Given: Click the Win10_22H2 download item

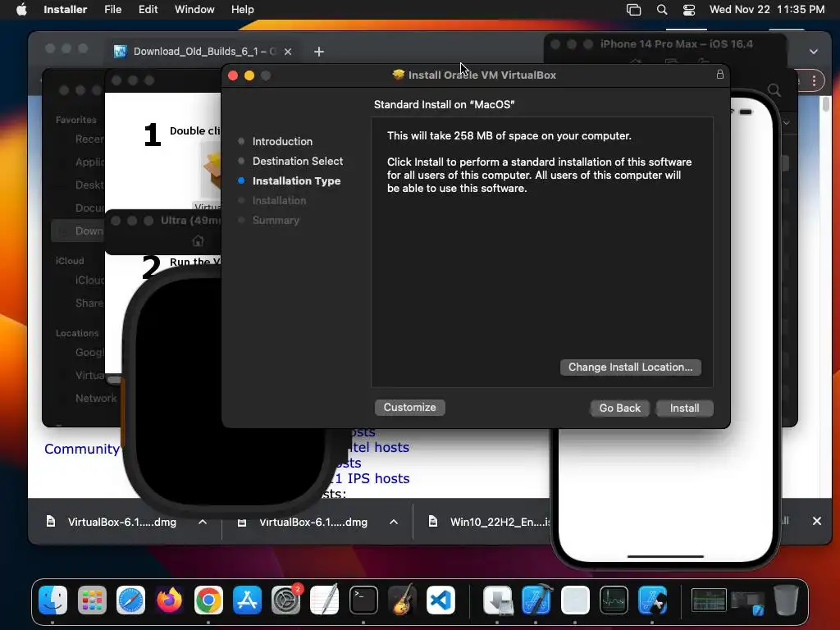Looking at the screenshot, I should [490, 522].
